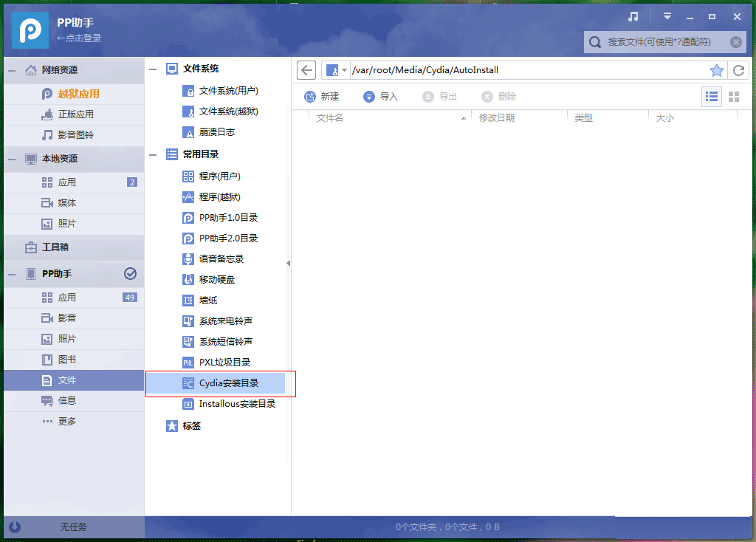The height and width of the screenshot is (542, 756).
Task: Open the 信息 section in the left sidebar
Action: [74, 400]
